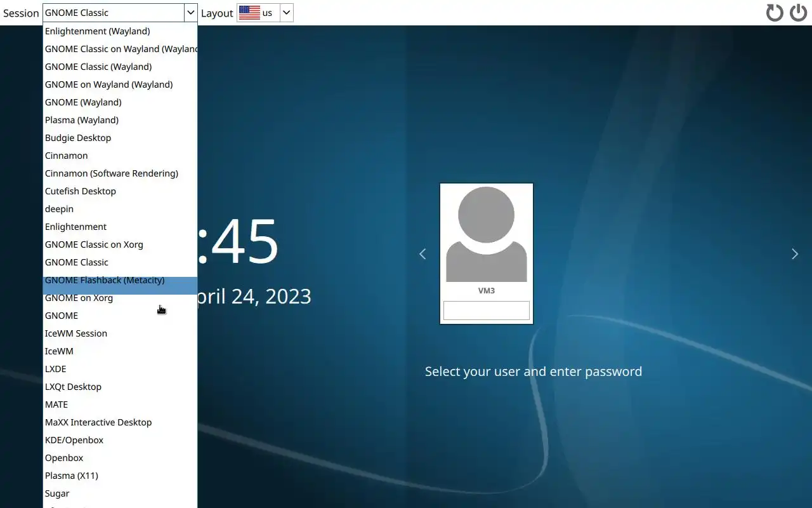Select GNOME Classic on Xorg session
Image resolution: width=812 pixels, height=508 pixels.
click(120, 244)
